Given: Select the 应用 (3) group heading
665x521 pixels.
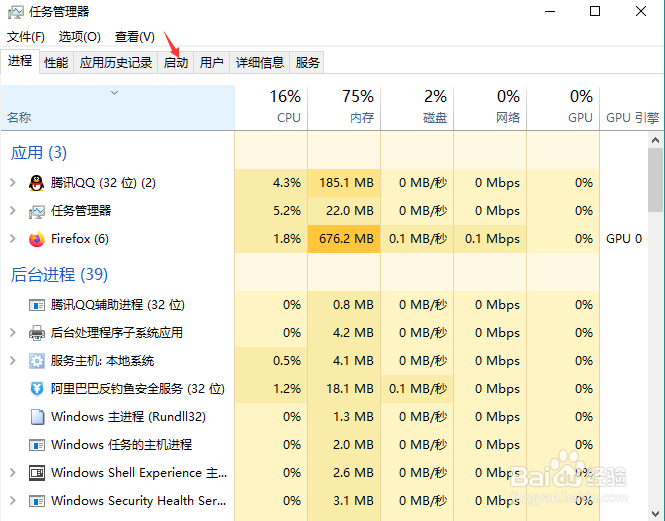Looking at the screenshot, I should point(39,153).
